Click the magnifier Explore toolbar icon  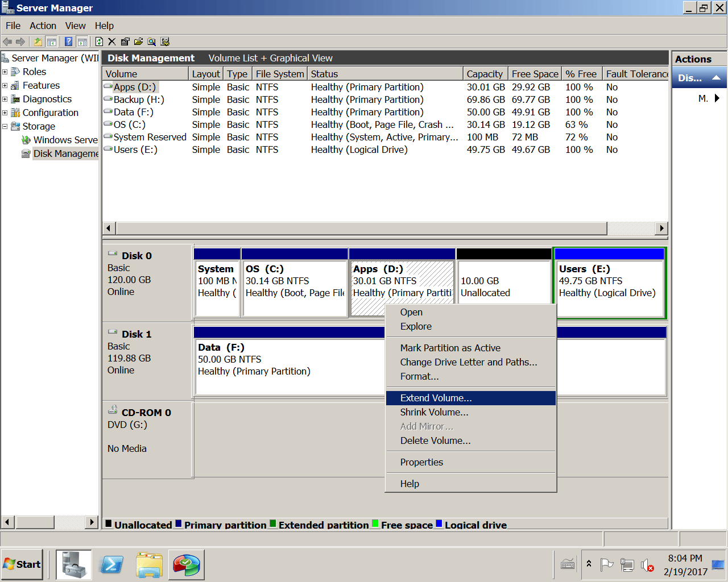pos(151,41)
